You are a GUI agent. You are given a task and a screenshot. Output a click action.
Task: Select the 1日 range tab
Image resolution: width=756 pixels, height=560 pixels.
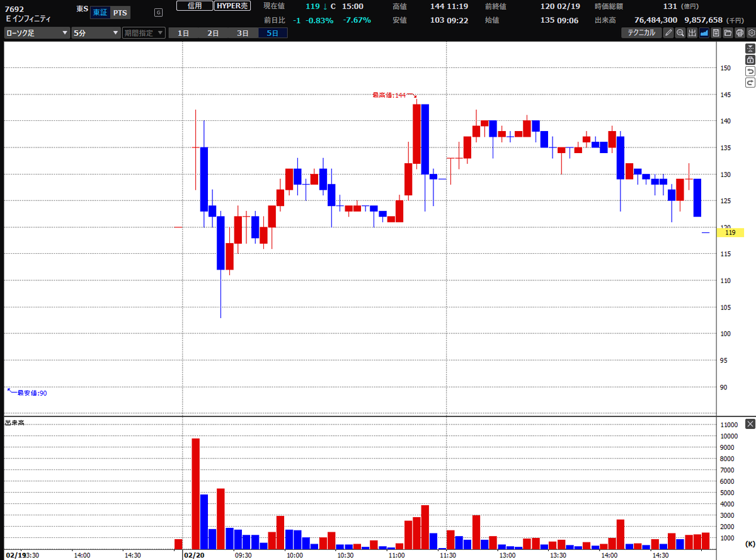click(183, 33)
